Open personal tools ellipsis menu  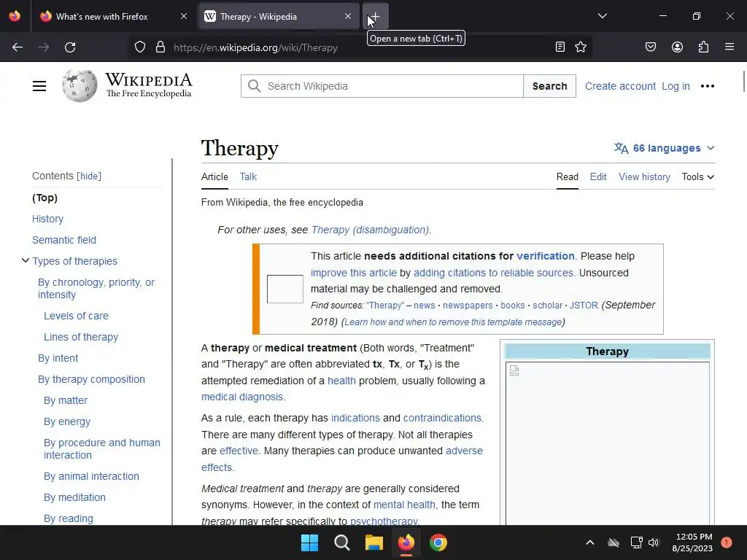point(708,86)
